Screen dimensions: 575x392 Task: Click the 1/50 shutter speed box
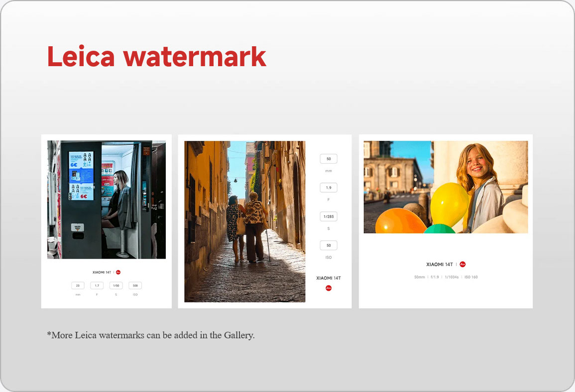pos(116,286)
